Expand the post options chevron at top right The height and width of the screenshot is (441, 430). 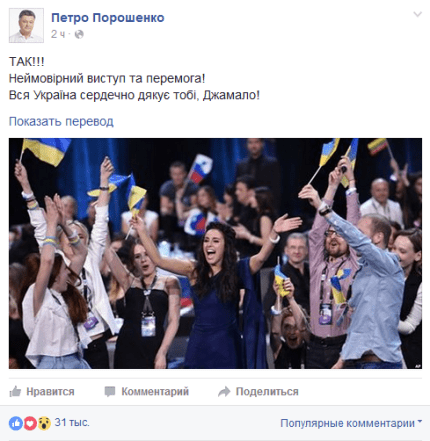tap(417, 14)
